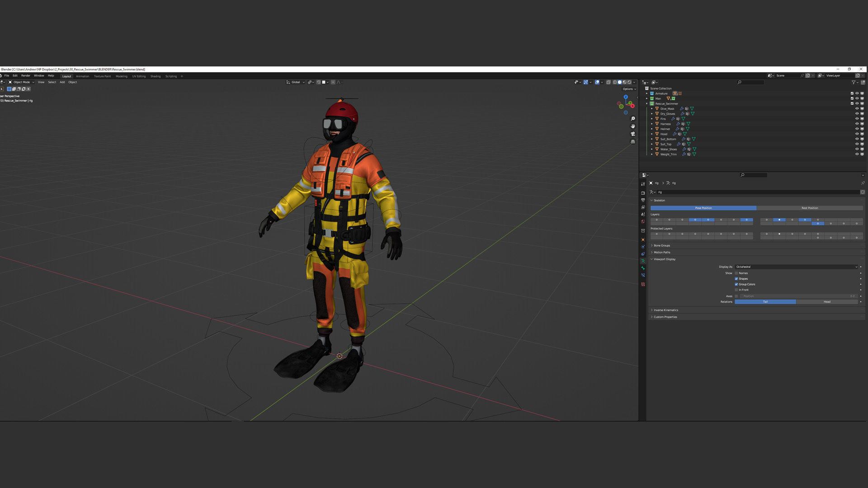Switch to the Shading workspace tab
The image size is (868, 488).
[x=156, y=76]
